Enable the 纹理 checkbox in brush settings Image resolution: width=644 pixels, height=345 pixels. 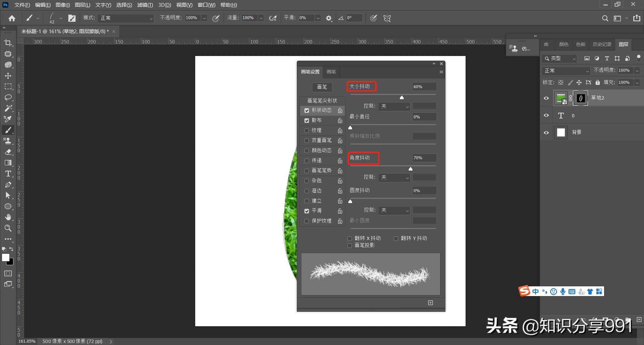pos(307,130)
